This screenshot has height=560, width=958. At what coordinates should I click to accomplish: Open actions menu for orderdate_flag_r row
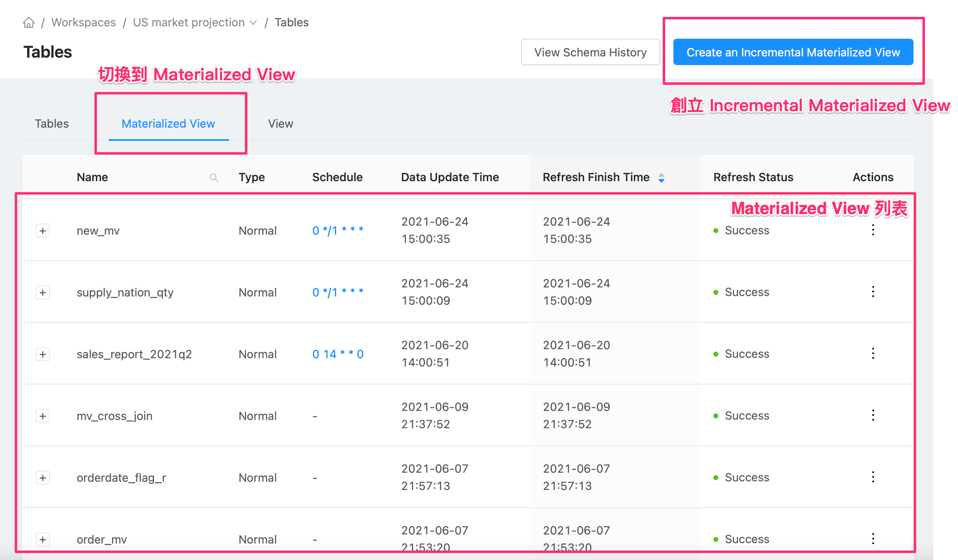click(x=873, y=477)
